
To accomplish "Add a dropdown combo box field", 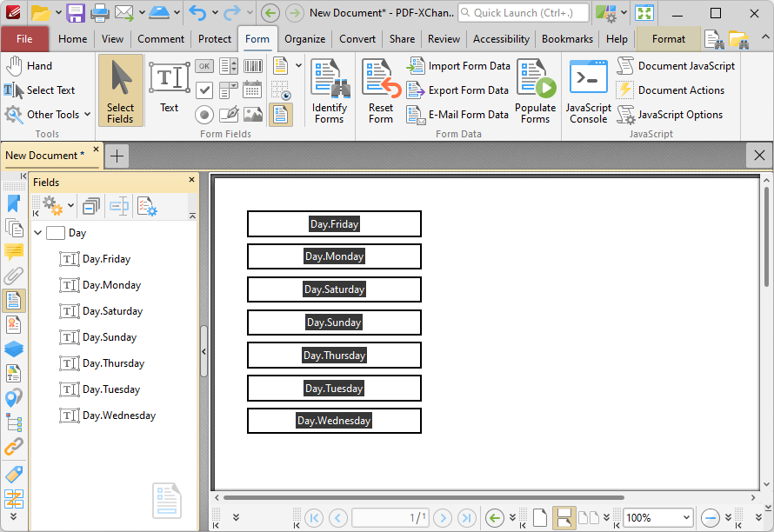I will (x=228, y=90).
